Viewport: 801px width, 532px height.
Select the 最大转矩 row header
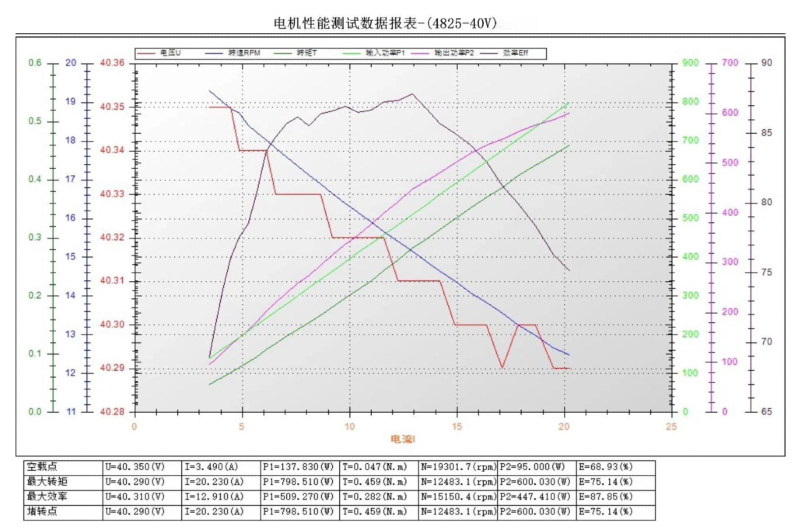click(47, 482)
